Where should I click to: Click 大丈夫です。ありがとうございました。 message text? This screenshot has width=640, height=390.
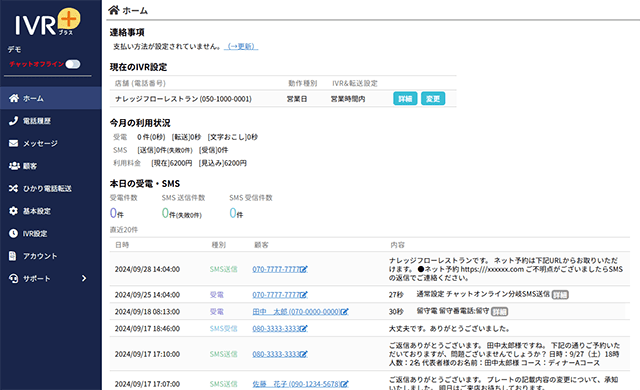click(x=449, y=328)
